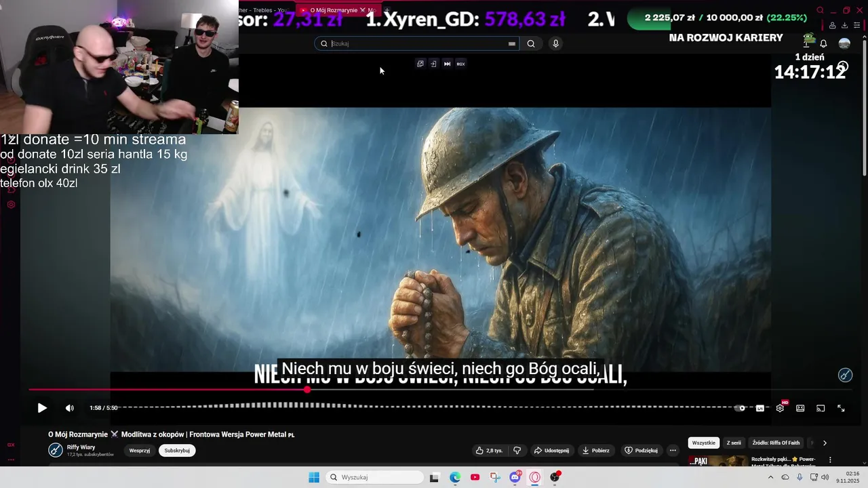The height and width of the screenshot is (488, 868).
Task: Open the player settings gear
Action: click(x=780, y=408)
